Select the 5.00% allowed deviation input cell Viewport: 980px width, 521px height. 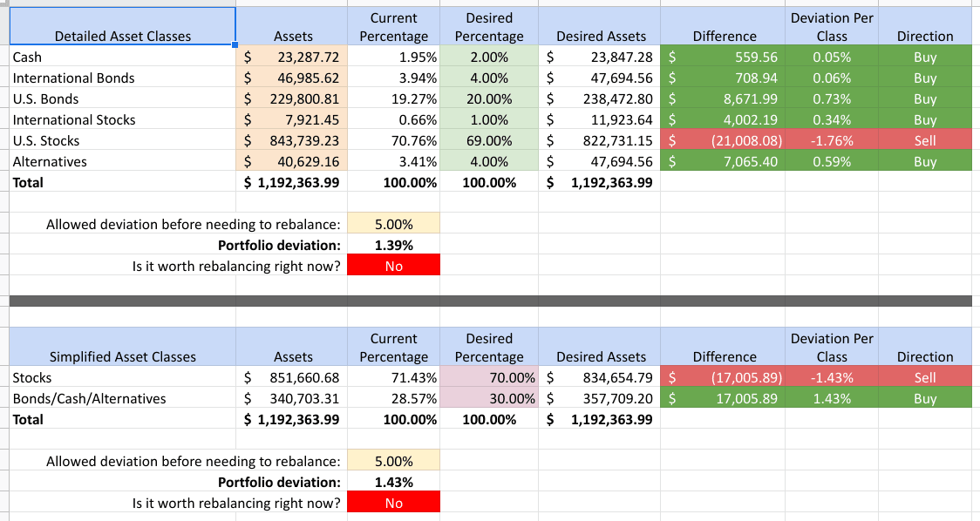click(393, 223)
